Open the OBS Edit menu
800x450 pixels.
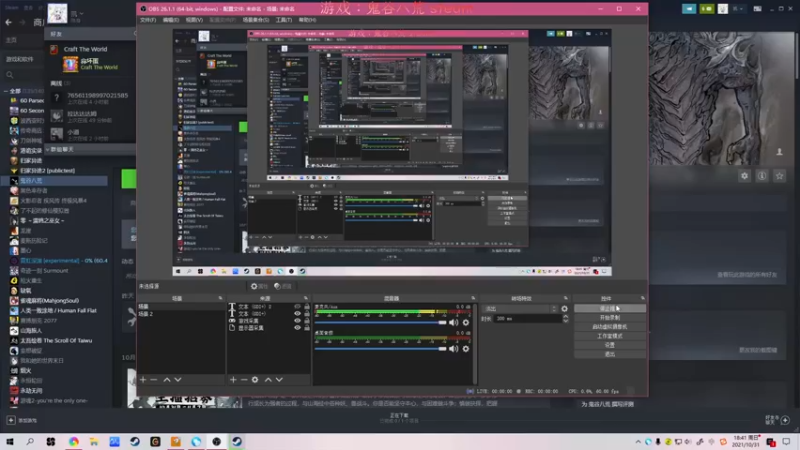(x=171, y=20)
